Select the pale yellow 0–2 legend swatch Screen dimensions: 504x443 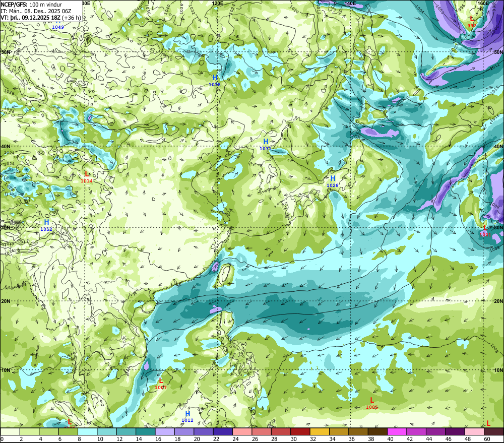click(10, 431)
